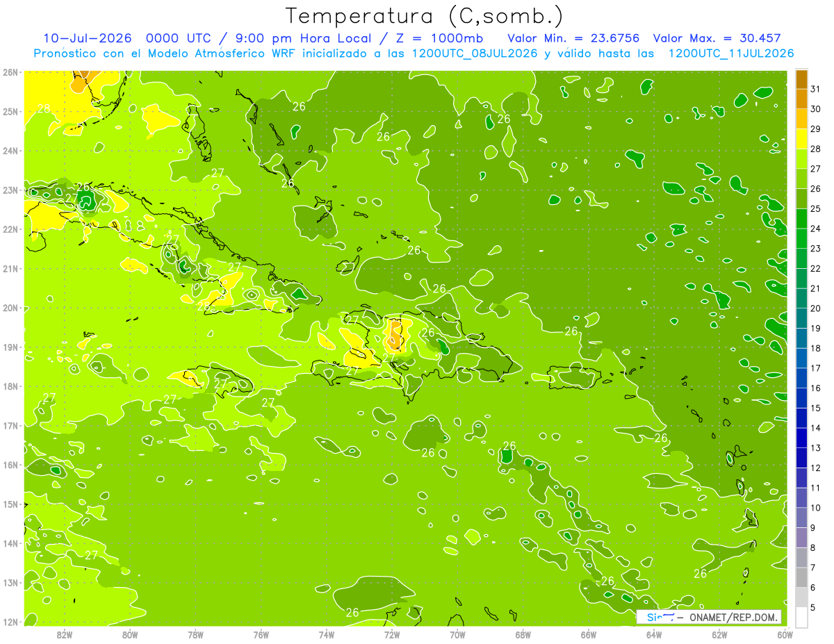Click the latitude axis label "12N"
The image size is (834, 644).
(x=10, y=622)
